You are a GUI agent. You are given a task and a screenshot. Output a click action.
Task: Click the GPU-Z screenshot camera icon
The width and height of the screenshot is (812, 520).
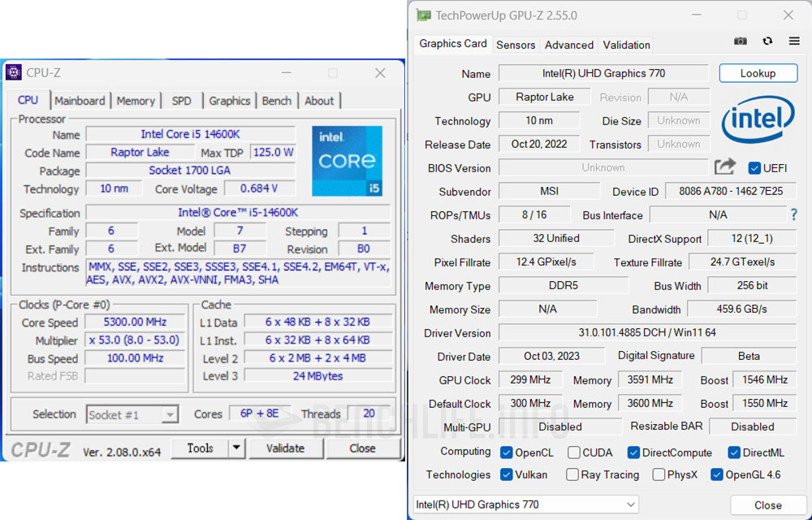(741, 41)
